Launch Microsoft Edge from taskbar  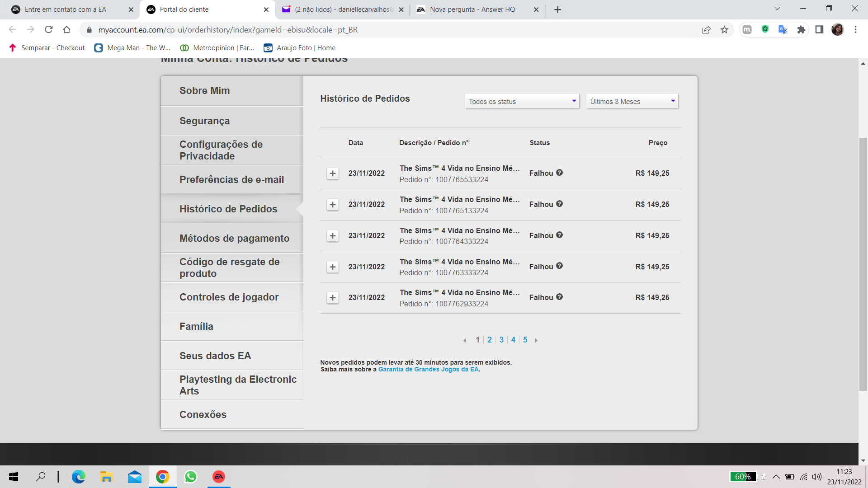79,477
